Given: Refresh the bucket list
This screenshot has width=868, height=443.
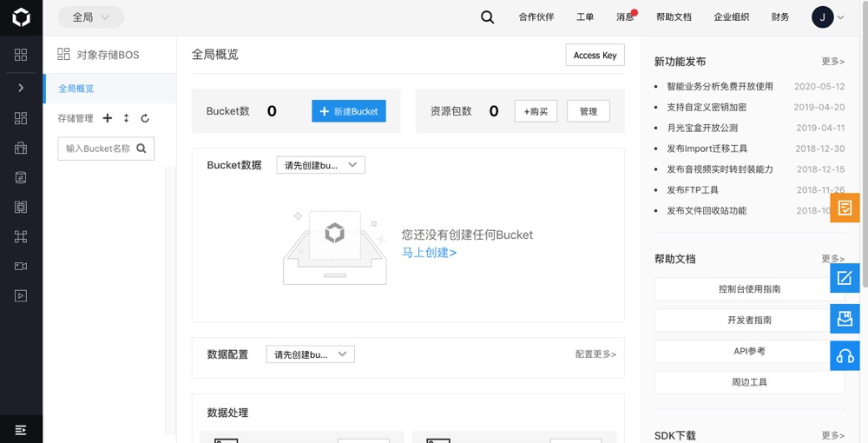Looking at the screenshot, I should [145, 118].
